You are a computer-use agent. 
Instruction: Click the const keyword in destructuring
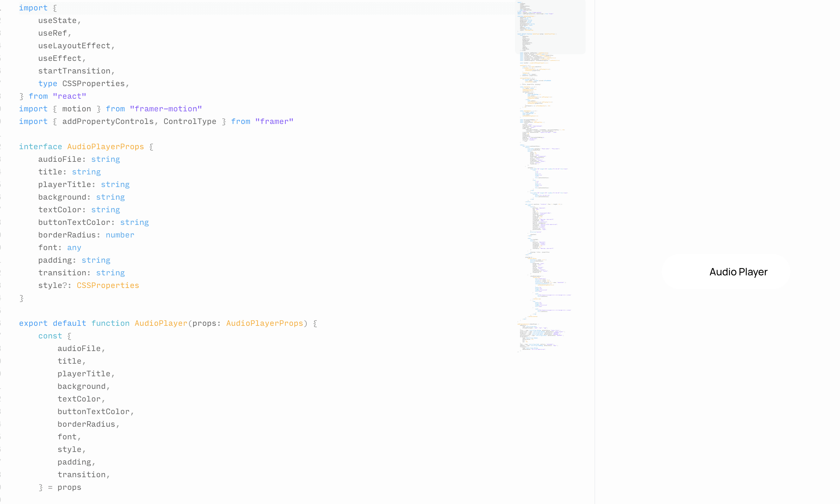[50, 336]
